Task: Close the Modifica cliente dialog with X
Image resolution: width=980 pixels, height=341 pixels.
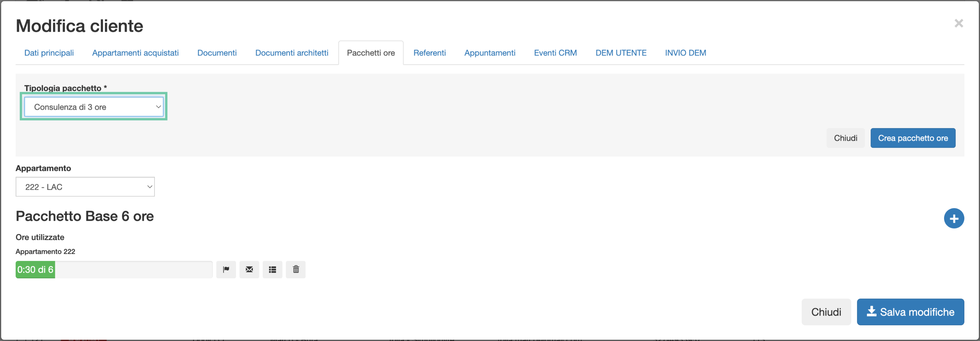Action: [959, 23]
